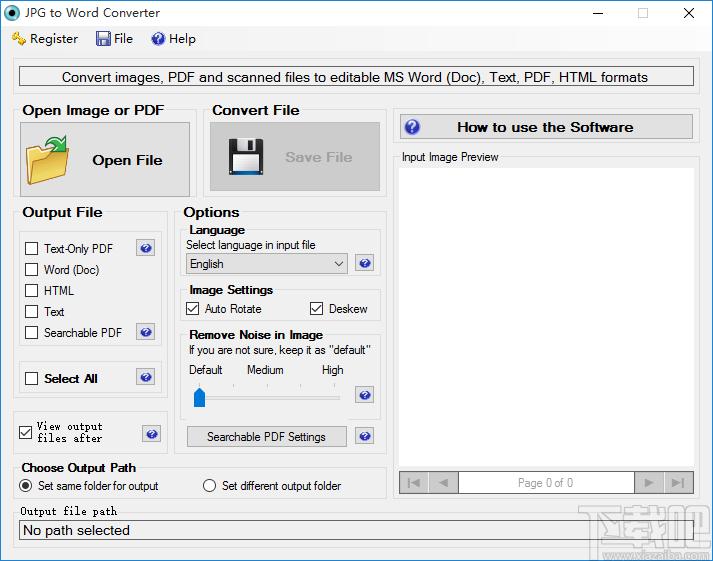This screenshot has height=561, width=713.
Task: Open Searchable PDF Settings
Action: click(266, 437)
